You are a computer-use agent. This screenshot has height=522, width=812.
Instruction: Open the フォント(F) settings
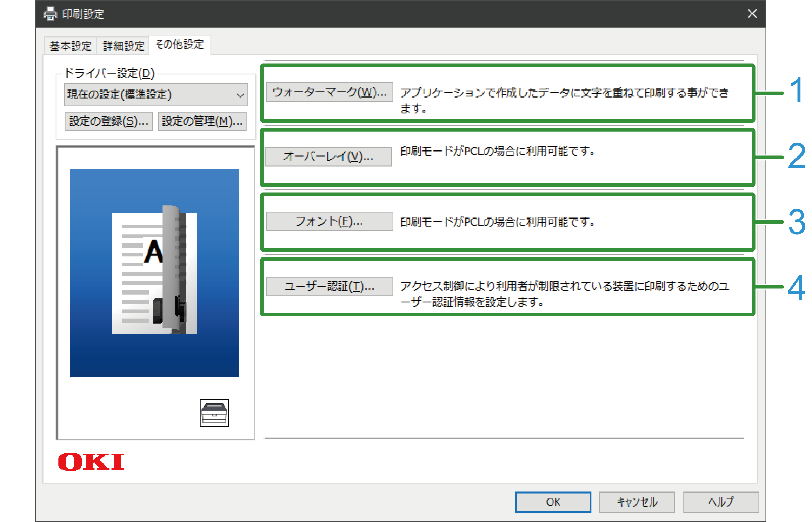click(329, 221)
